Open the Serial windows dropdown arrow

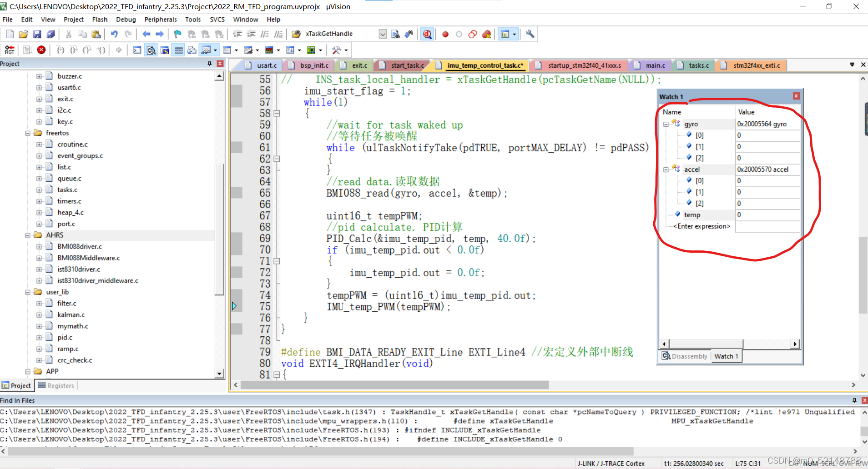coord(257,50)
